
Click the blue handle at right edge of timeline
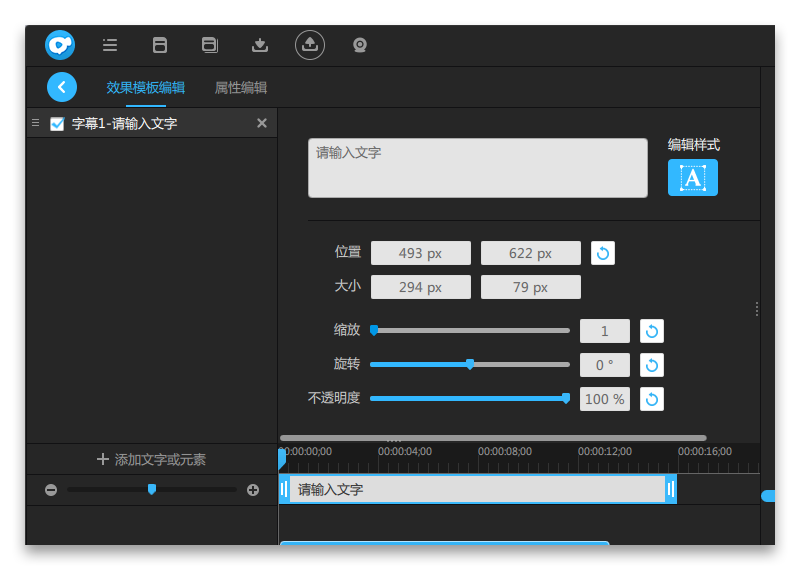tap(768, 495)
